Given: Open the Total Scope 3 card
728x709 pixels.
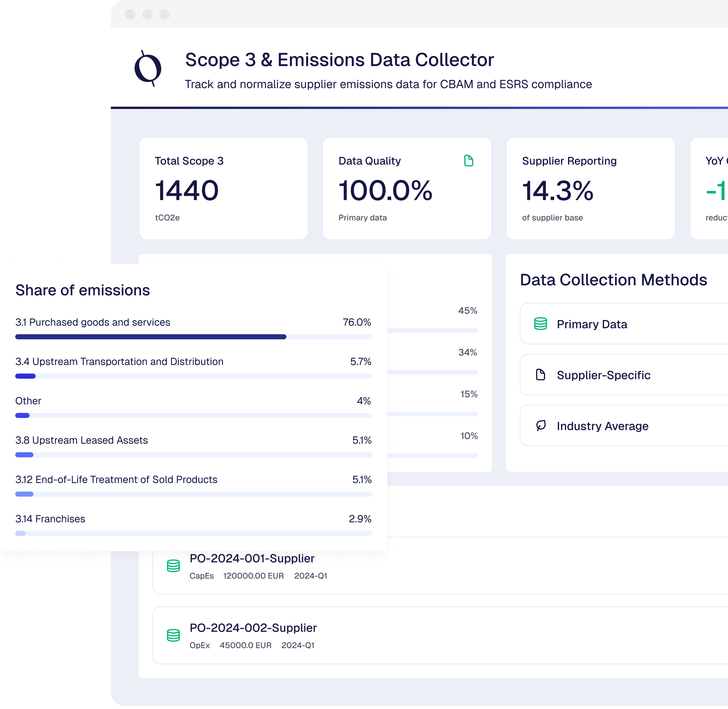Looking at the screenshot, I should 223,188.
